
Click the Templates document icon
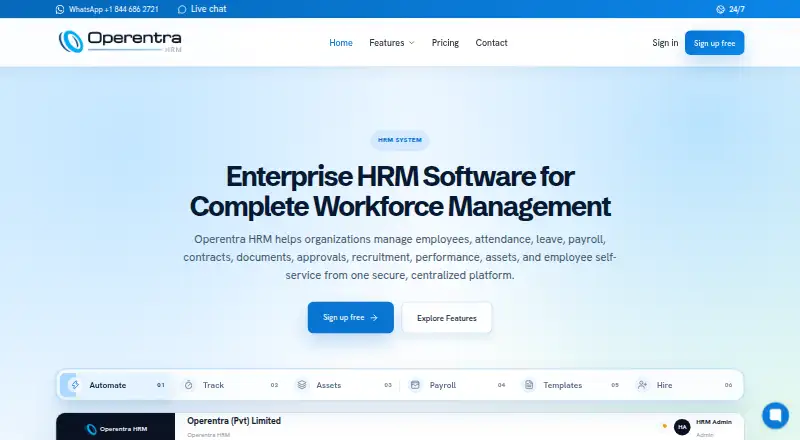(x=529, y=385)
